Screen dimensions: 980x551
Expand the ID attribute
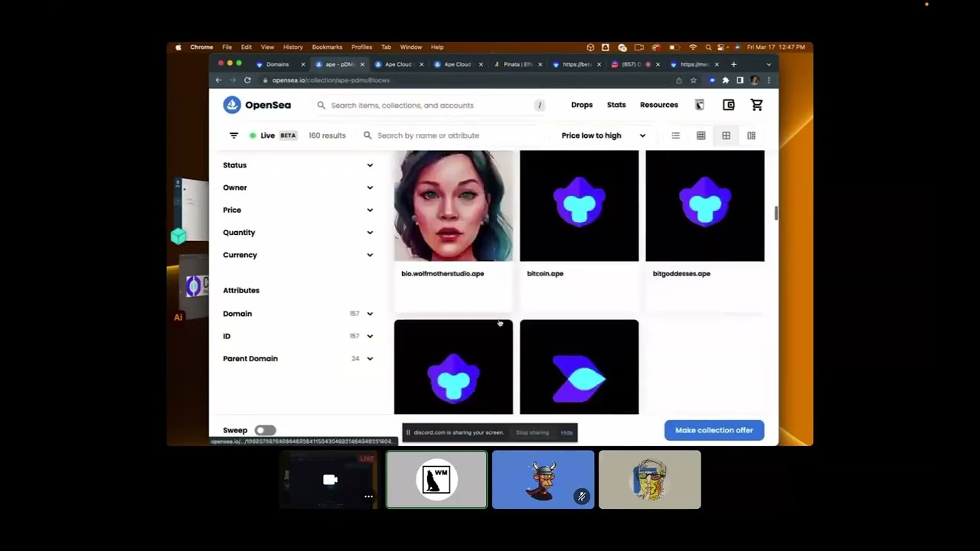tap(298, 336)
